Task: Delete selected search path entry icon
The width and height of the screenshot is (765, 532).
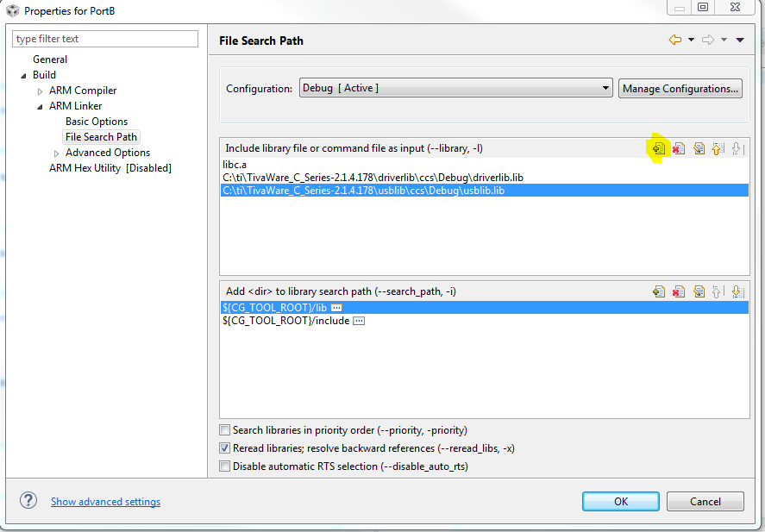Action: (679, 291)
